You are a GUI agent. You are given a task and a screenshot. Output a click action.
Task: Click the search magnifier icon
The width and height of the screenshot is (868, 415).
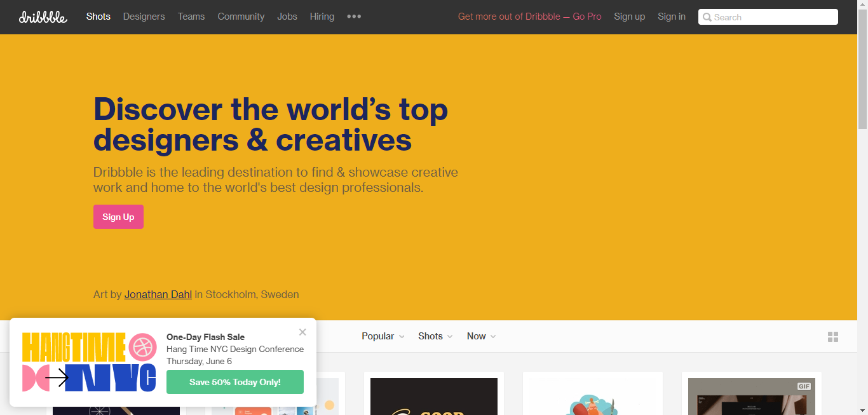pyautogui.click(x=707, y=17)
